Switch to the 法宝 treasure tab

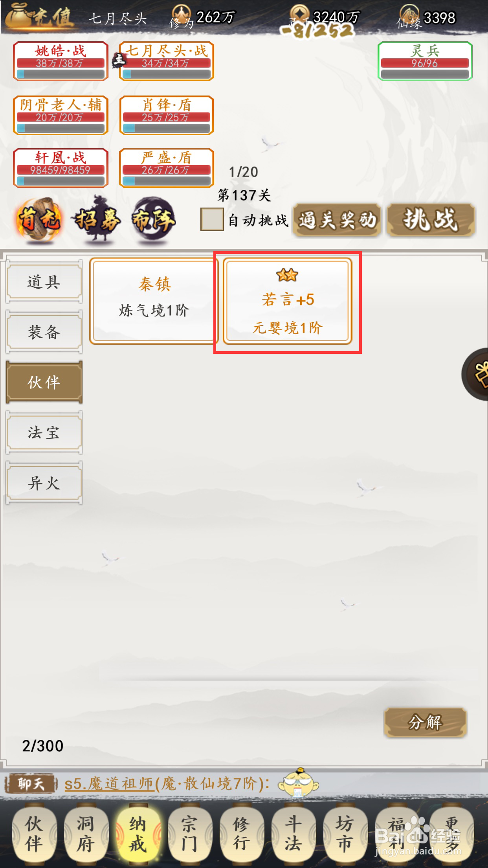(44, 432)
